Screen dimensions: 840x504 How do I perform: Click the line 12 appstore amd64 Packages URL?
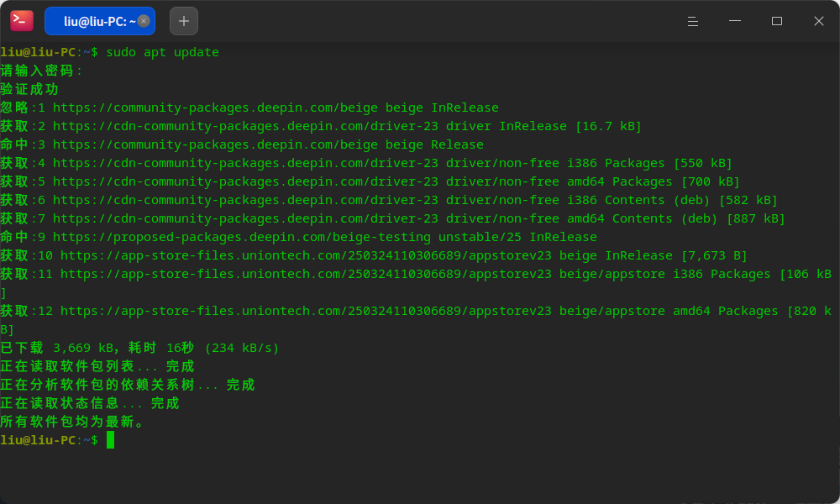306,311
